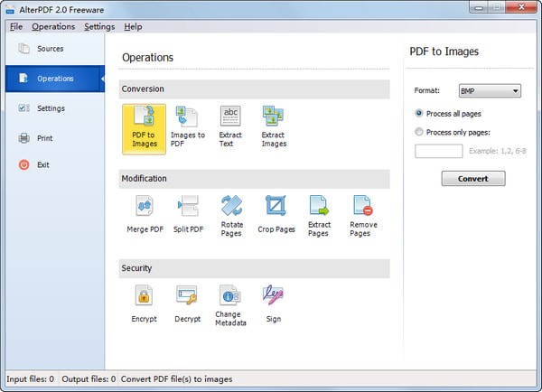This screenshot has height=392, width=542.
Task: Select the Process all pages option
Action: pyautogui.click(x=419, y=113)
